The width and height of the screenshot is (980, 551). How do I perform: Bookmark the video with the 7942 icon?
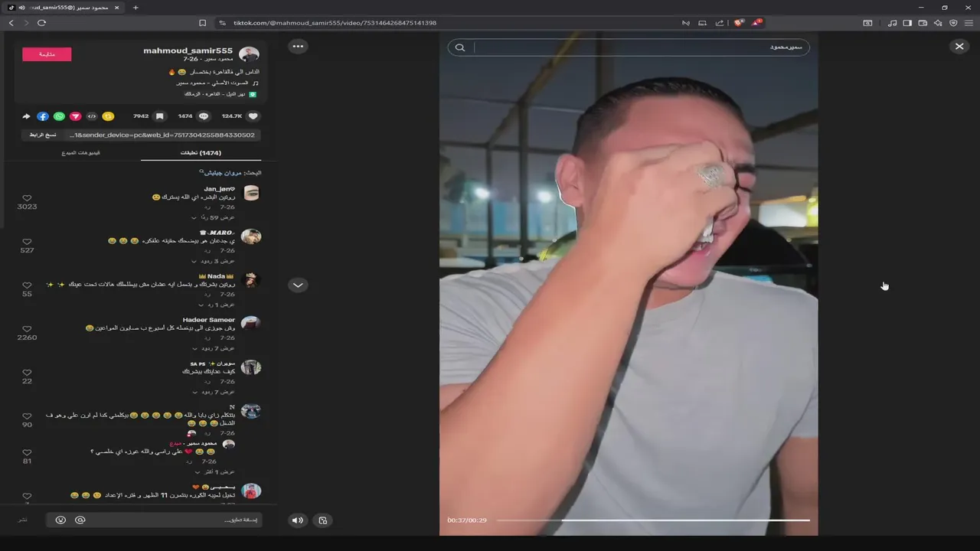159,116
